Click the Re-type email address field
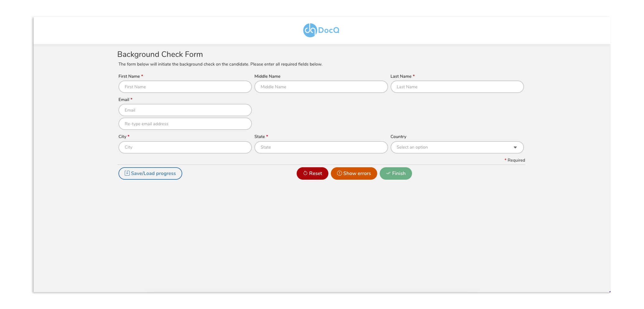Viewport: 644px width, 309px height. [x=185, y=124]
